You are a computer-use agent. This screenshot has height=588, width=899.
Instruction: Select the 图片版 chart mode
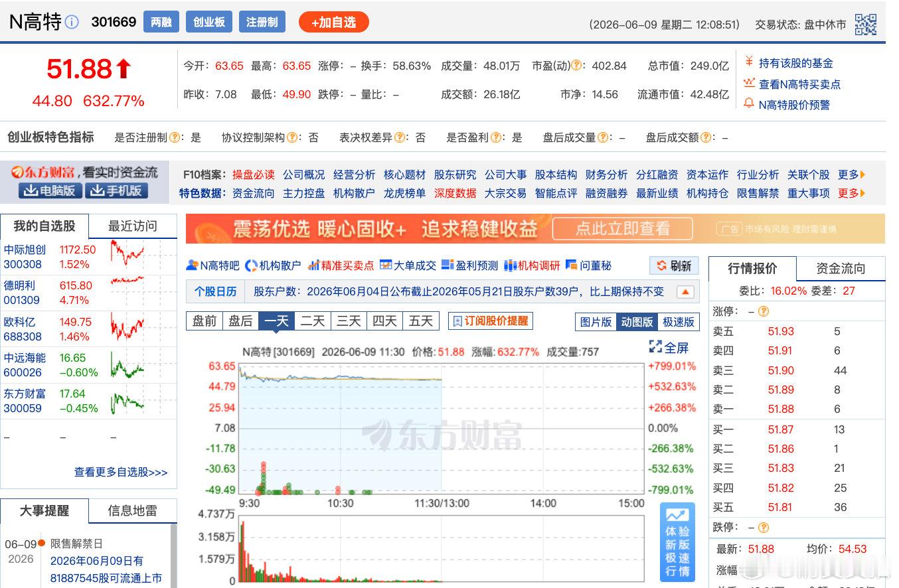tap(596, 322)
